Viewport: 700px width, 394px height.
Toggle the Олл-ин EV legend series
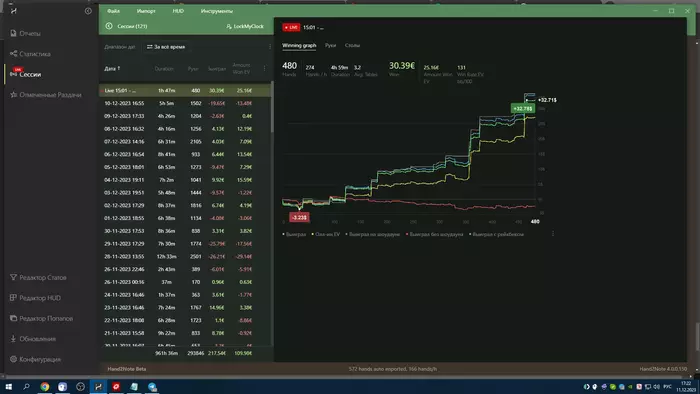coord(326,234)
